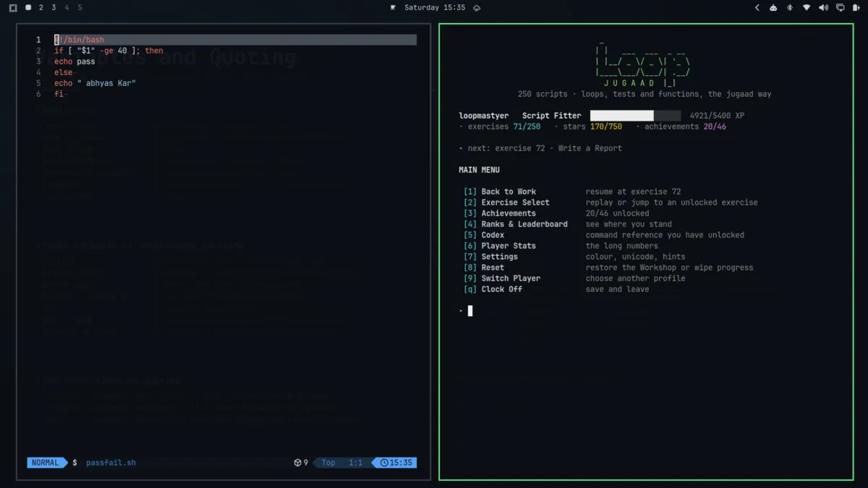The image size is (868, 488).
Task: Click the 'else' line in the editor
Action: coord(64,72)
